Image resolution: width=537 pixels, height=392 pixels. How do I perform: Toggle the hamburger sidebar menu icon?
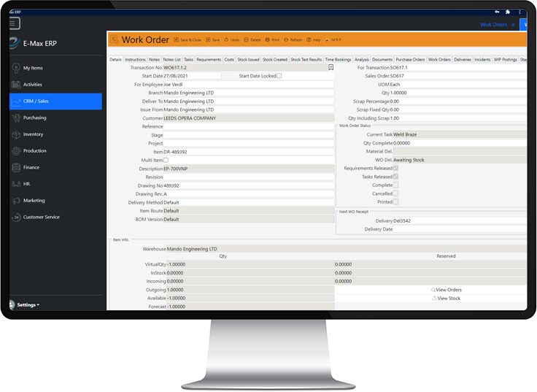(x=15, y=24)
